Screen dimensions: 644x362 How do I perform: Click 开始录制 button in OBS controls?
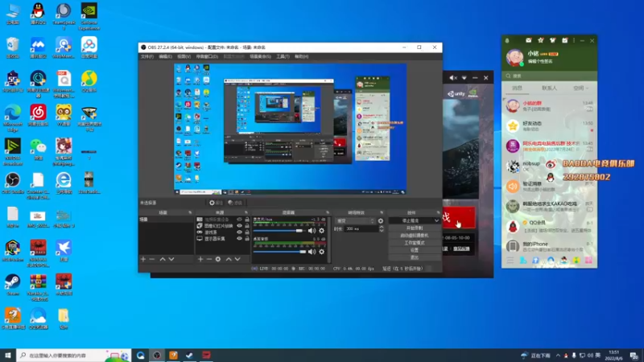point(415,228)
